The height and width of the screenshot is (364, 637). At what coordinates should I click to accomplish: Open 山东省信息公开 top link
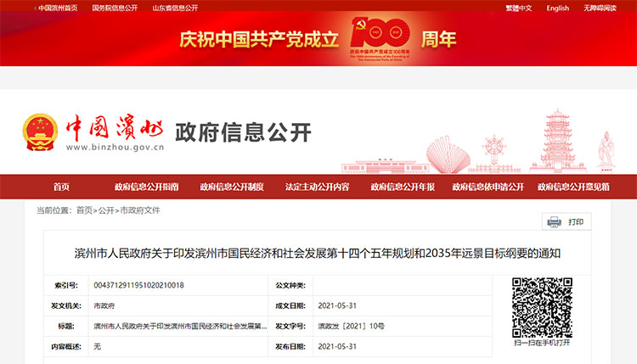(x=174, y=8)
